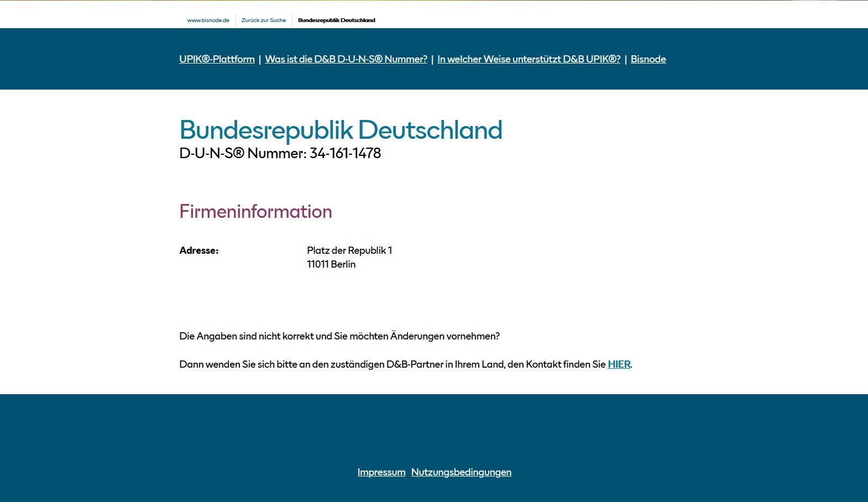Image resolution: width=868 pixels, height=502 pixels.
Task: Open the www.bisnode.de breadcrumb link
Action: [208, 20]
